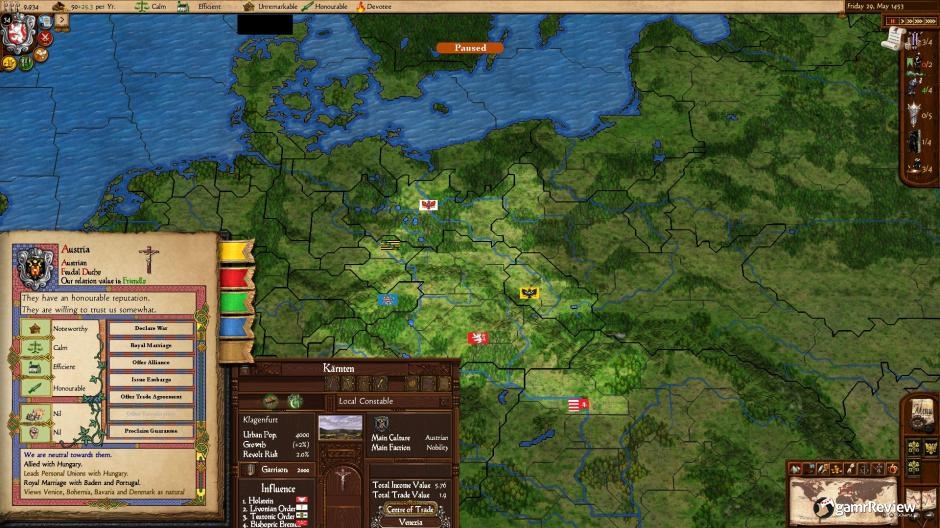Click the crucifix in the province panel
940x528 pixels.
(x=343, y=478)
